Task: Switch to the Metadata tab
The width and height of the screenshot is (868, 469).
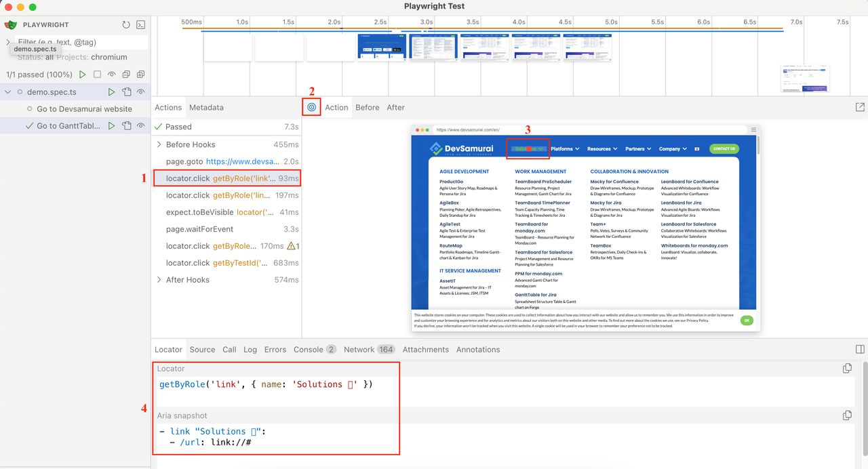Action: [x=206, y=107]
